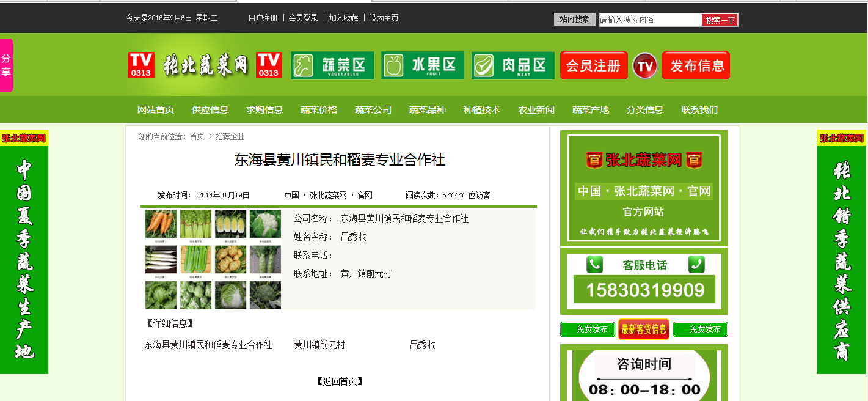
Task: Open the 肉品区 meat zone icon
Action: [x=513, y=65]
